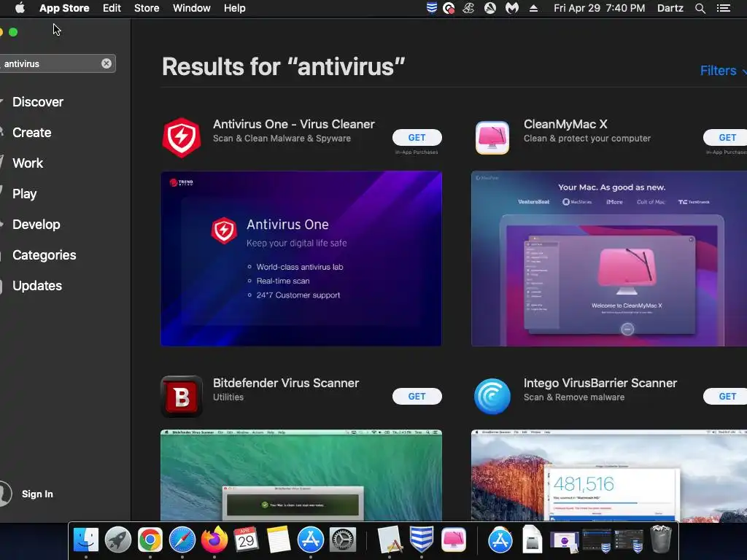
Task: Click Sign In at sidebar bottom
Action: pos(37,494)
